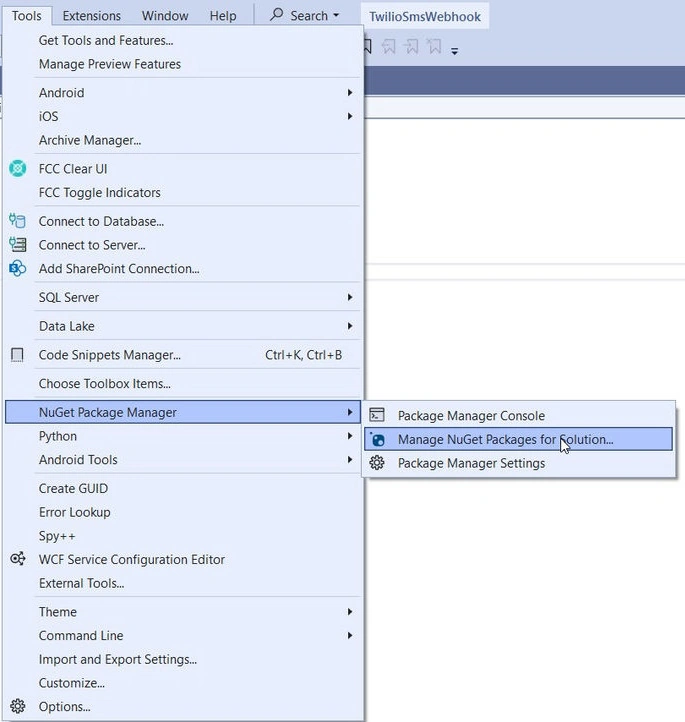This screenshot has height=722, width=685.
Task: Click the search magnifier icon
Action: [x=276, y=15]
